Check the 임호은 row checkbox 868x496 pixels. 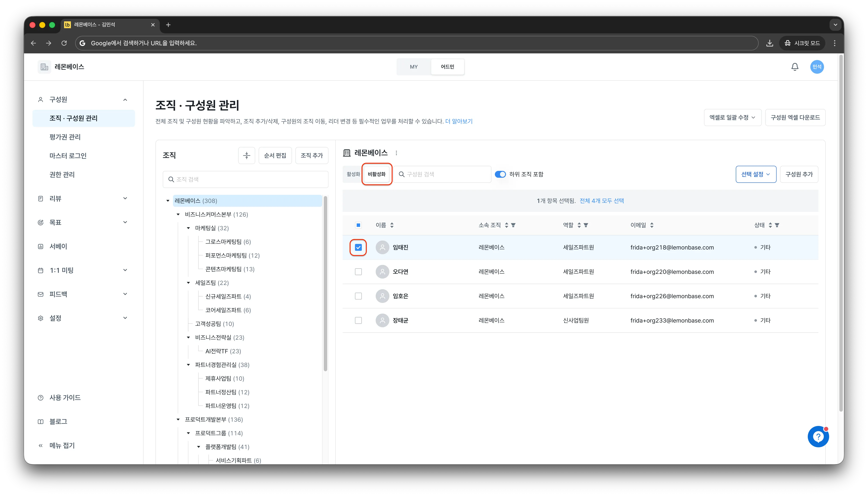tap(358, 296)
